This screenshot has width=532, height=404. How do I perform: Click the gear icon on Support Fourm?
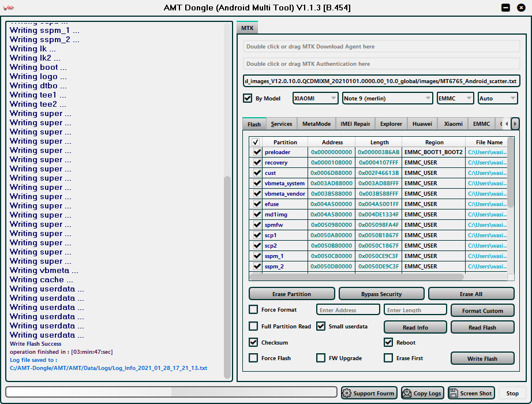(347, 393)
